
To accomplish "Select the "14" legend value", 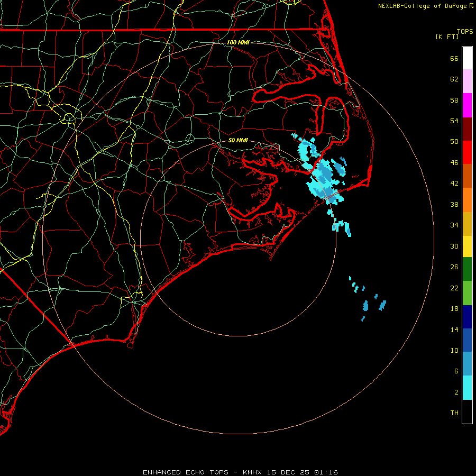I will click(454, 329).
